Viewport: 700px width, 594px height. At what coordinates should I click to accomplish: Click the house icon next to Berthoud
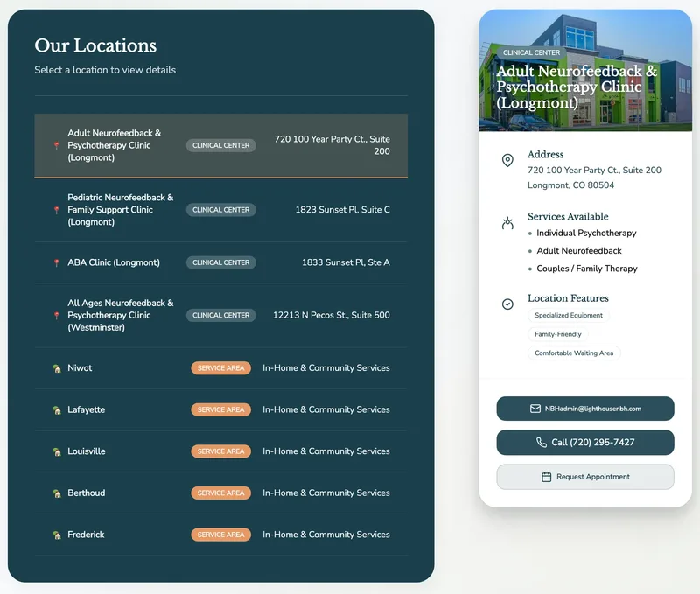[57, 493]
